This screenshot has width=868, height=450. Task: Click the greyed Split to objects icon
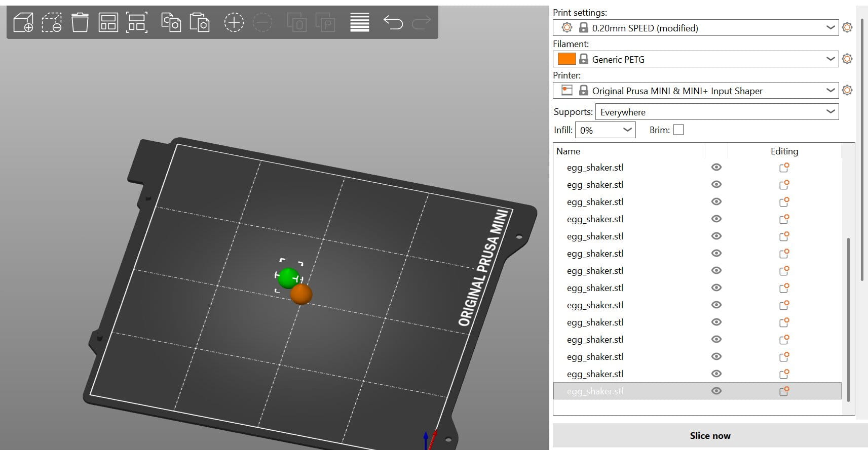(297, 23)
